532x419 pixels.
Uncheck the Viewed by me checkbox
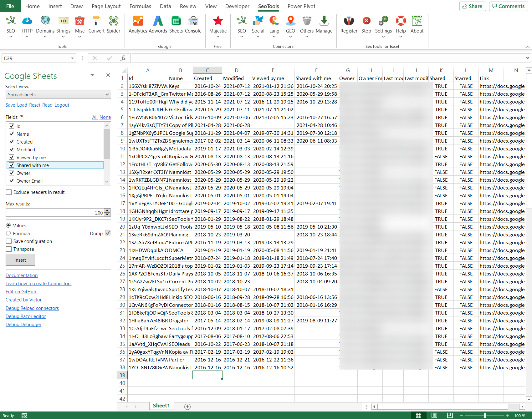tap(12, 157)
